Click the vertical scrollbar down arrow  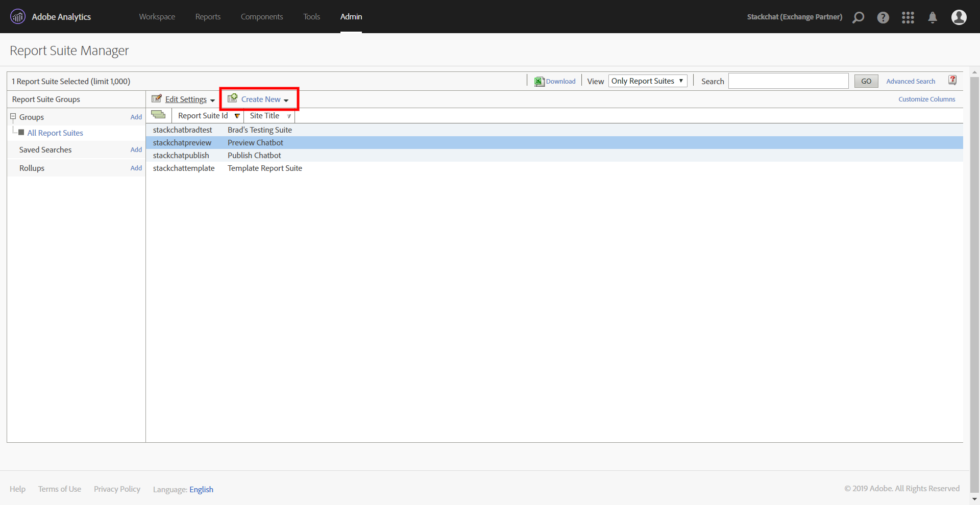pyautogui.click(x=974, y=499)
